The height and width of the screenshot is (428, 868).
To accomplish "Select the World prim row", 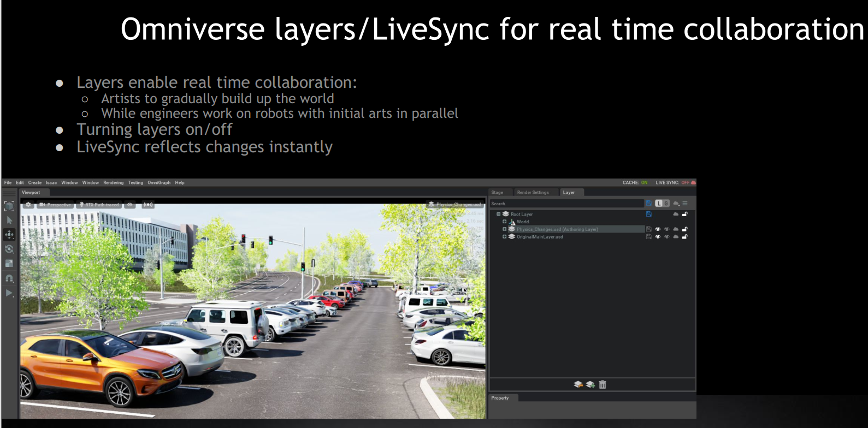I will coord(568,222).
